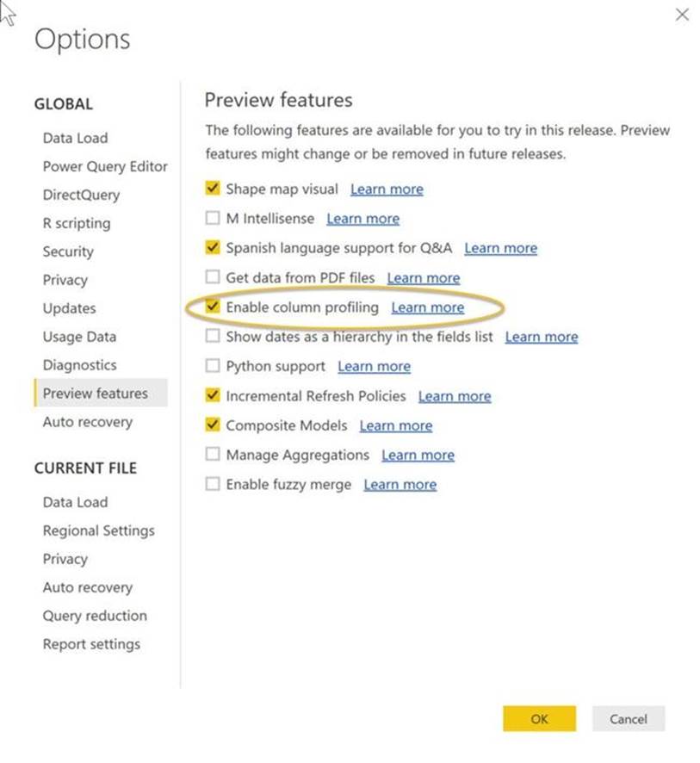
Task: Select the DirectQuery options page
Action: click(x=81, y=195)
